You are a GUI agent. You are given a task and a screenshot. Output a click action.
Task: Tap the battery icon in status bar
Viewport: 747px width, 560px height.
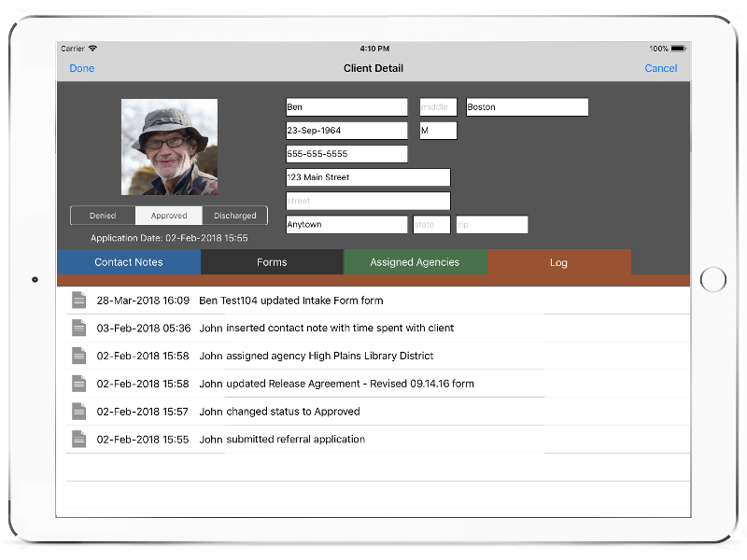click(678, 49)
